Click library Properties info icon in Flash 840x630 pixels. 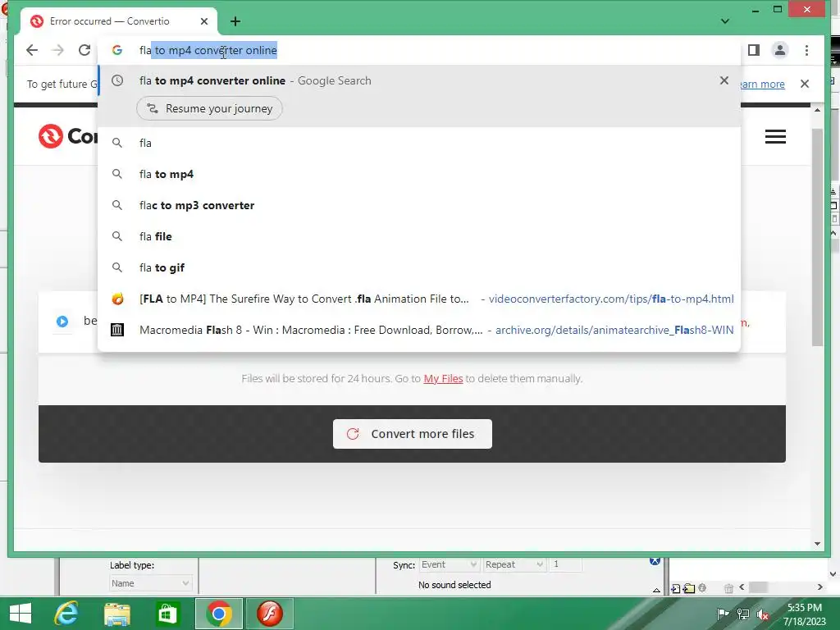coord(702,587)
